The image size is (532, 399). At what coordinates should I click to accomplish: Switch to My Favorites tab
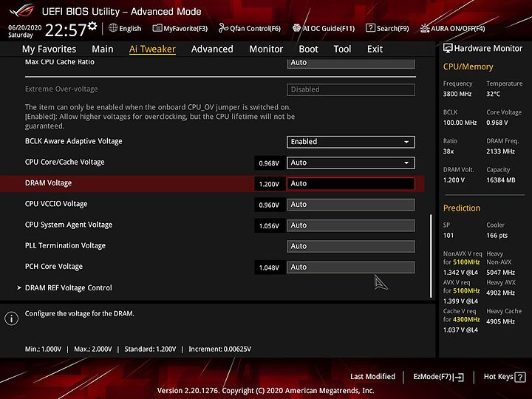[50, 50]
